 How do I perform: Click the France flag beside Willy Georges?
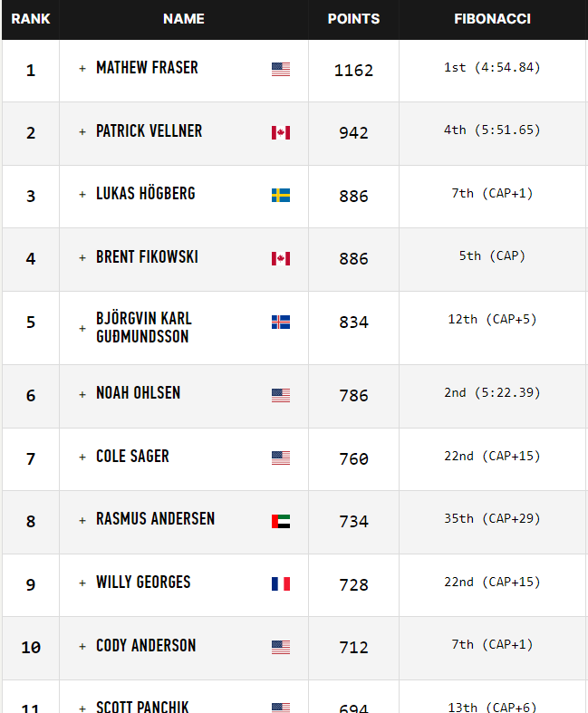pos(281,583)
